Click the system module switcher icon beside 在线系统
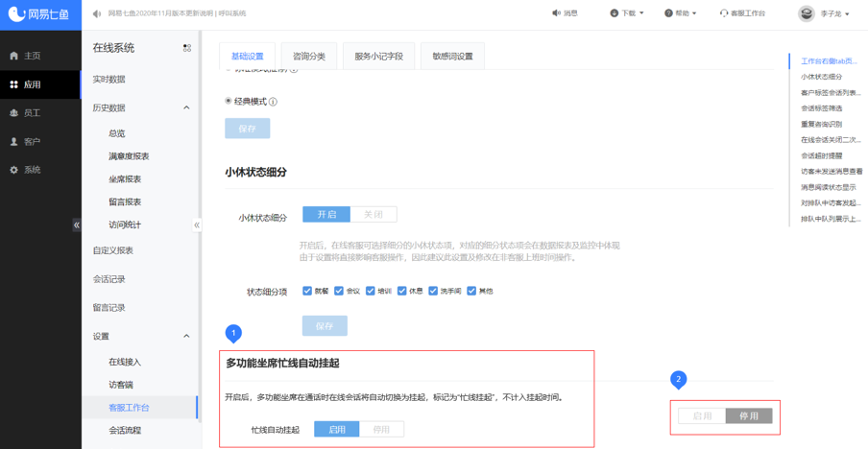This screenshot has width=868, height=449. (187, 48)
